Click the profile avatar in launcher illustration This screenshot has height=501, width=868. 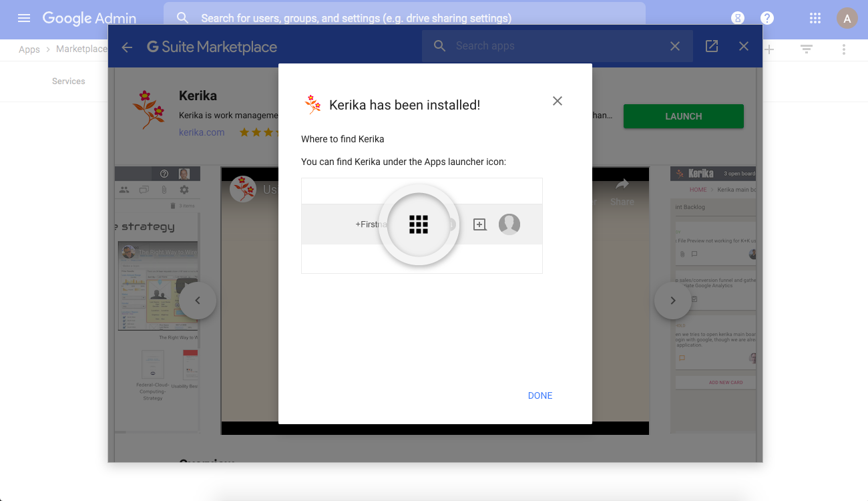point(509,224)
